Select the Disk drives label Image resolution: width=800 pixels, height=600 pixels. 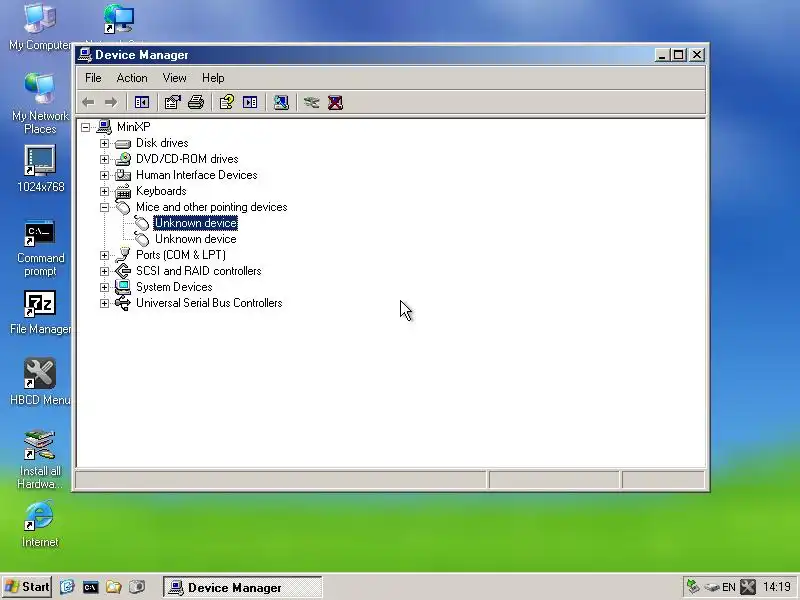point(162,143)
